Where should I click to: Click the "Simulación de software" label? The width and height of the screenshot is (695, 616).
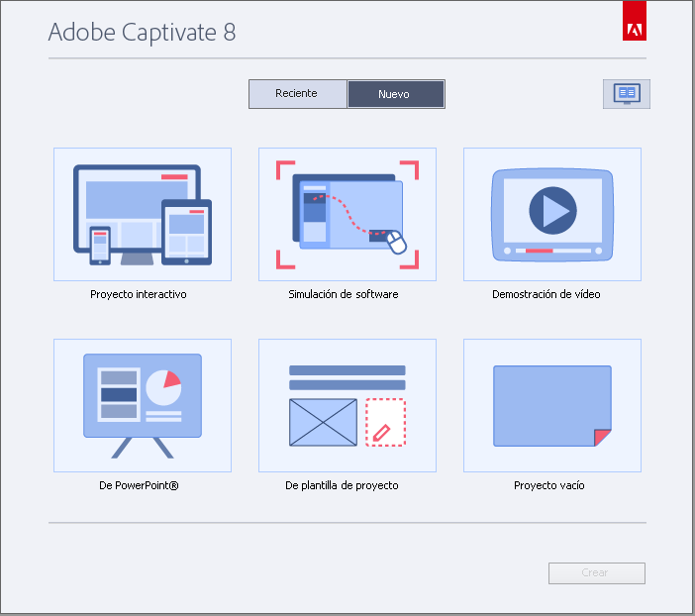344,294
